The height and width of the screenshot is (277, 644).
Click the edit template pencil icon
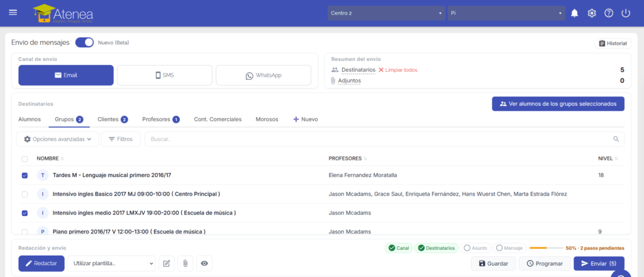[x=166, y=263]
